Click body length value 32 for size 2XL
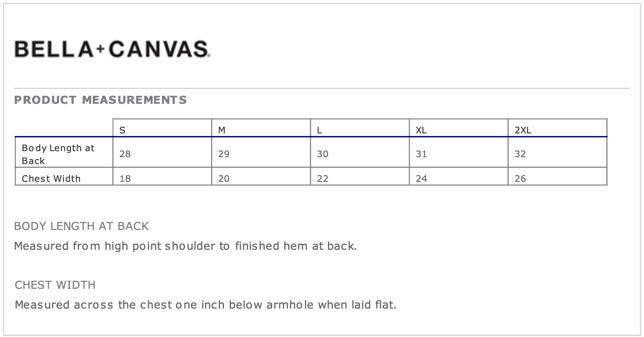644x337 pixels. [x=520, y=154]
